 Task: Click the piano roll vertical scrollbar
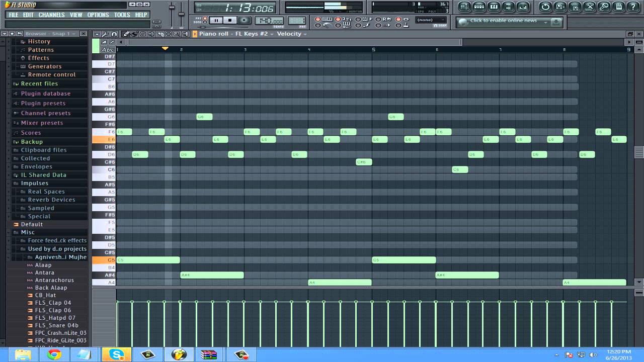point(639,152)
